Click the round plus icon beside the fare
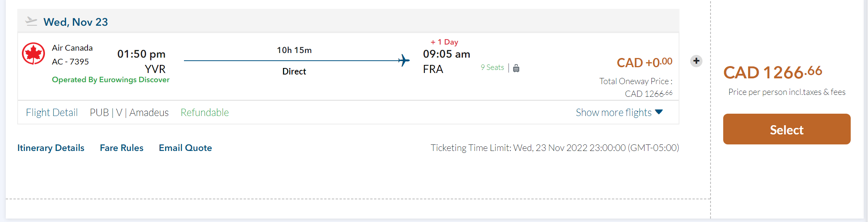This screenshot has width=868, height=222. [x=696, y=61]
